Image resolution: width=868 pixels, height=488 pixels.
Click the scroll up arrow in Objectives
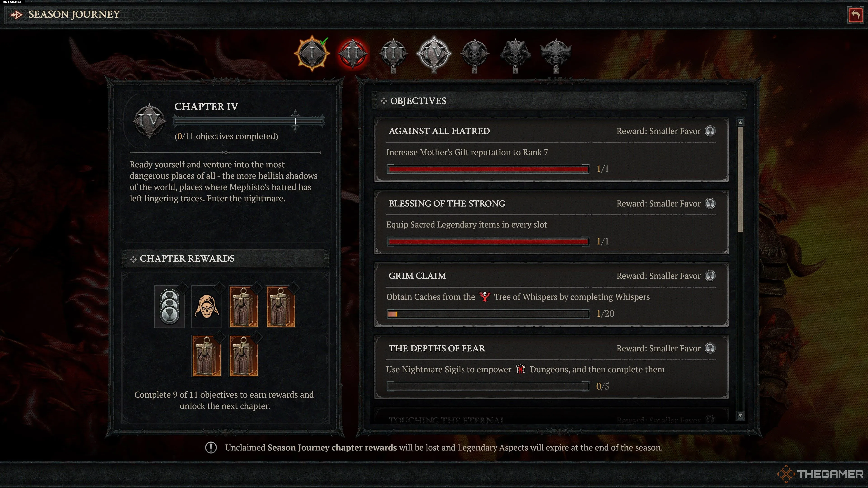pyautogui.click(x=740, y=122)
